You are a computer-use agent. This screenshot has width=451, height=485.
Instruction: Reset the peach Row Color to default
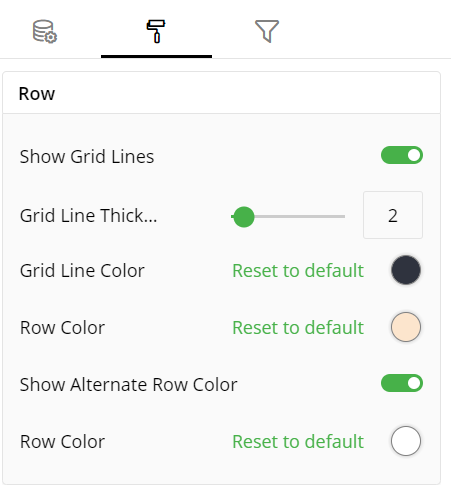tap(298, 328)
